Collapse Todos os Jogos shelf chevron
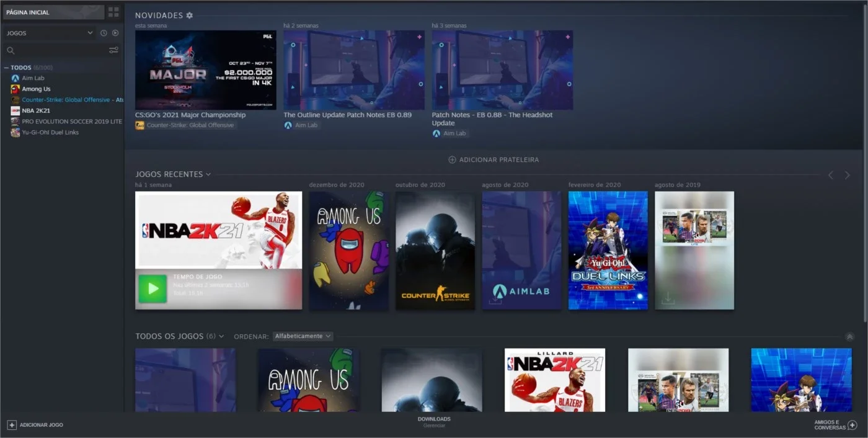The image size is (868, 438). click(849, 337)
